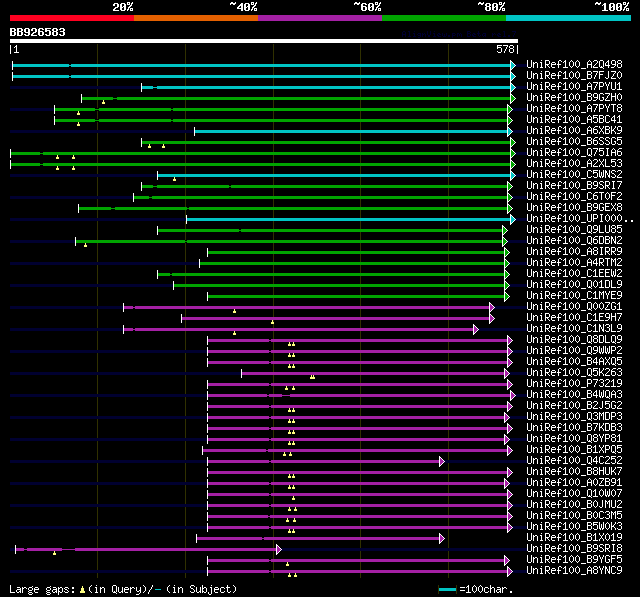Click the UniRef100_A0ZB91 label
Viewport: 640px width, 597px height.
click(x=574, y=483)
